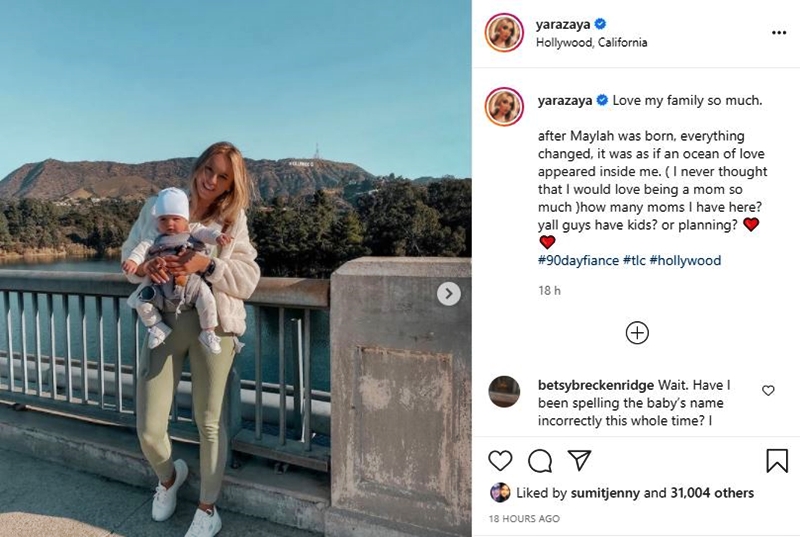Viewport: 800px width, 537px height.
Task: Like the post with the heart icon
Action: pos(500,461)
